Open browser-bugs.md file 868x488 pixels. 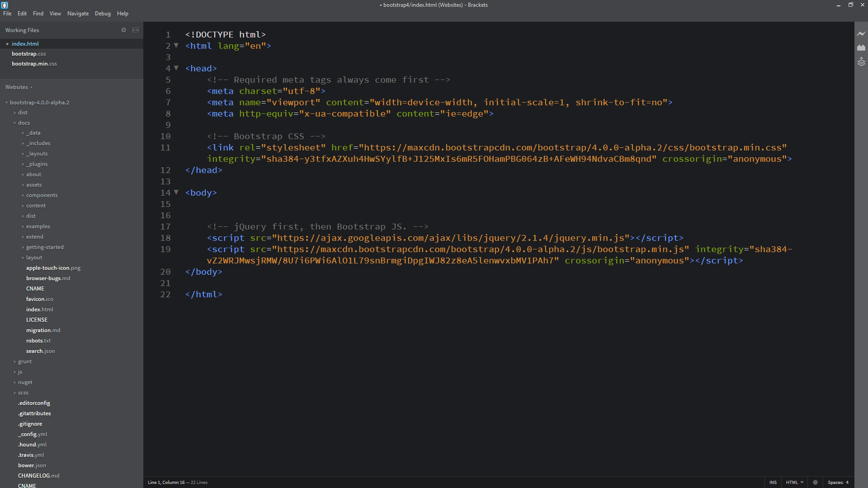click(48, 278)
